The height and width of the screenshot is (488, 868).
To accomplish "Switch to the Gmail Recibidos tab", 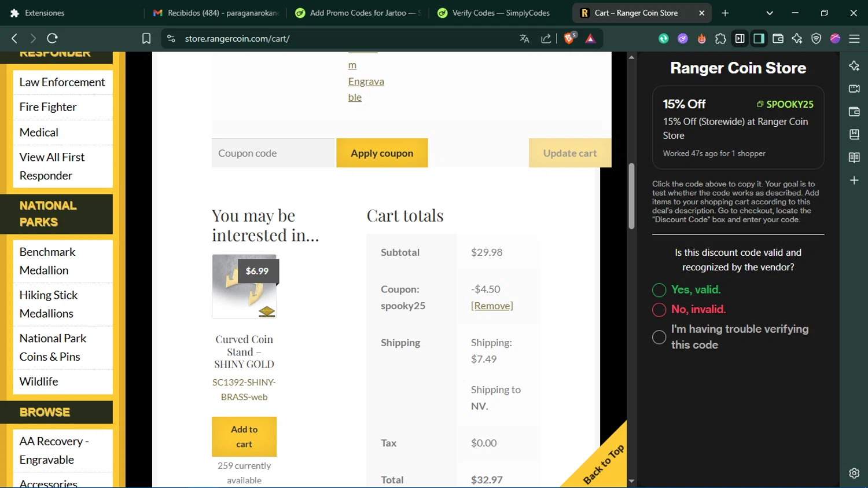I will coord(216,13).
